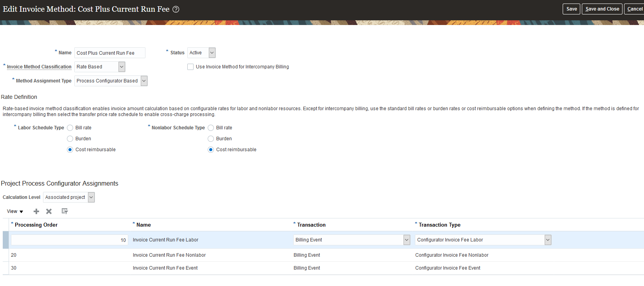Enable Use Invoice Method for Intercompany Billing
The width and height of the screenshot is (644, 286).
click(190, 67)
